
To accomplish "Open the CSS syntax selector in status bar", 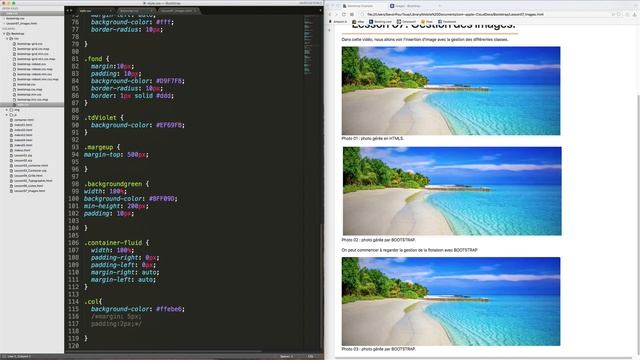I will click(311, 356).
